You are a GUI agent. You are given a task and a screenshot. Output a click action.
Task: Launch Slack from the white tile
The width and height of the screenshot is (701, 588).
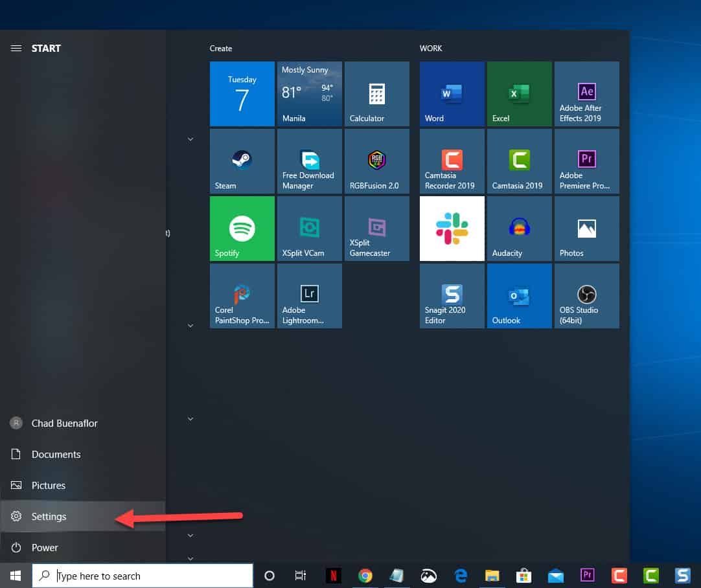click(452, 229)
